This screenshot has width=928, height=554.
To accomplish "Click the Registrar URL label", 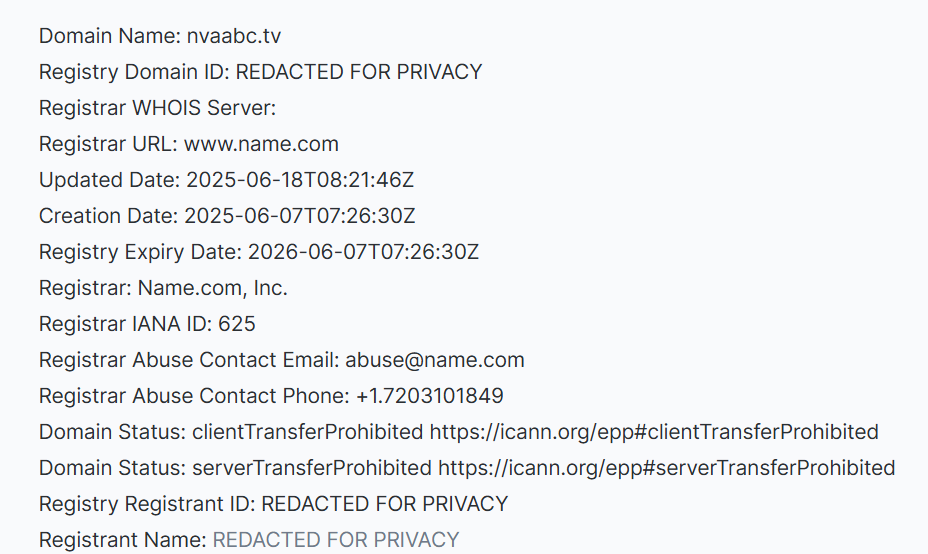I will click(x=108, y=144).
